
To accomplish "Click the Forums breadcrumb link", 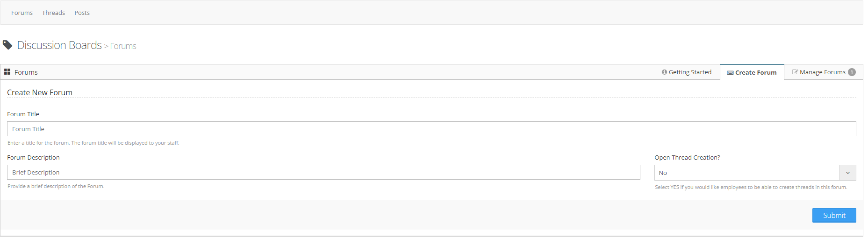I will click(123, 46).
